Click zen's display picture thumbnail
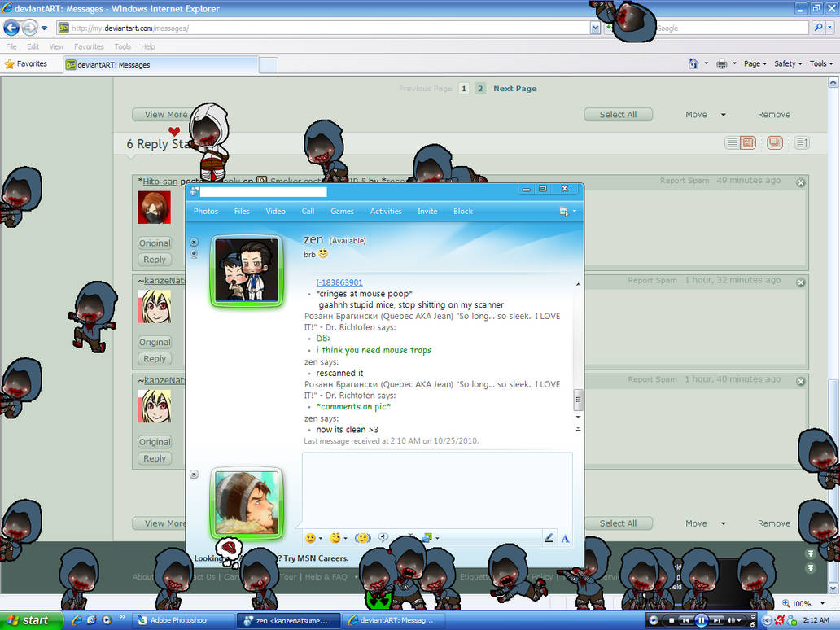840x630 pixels. (247, 270)
